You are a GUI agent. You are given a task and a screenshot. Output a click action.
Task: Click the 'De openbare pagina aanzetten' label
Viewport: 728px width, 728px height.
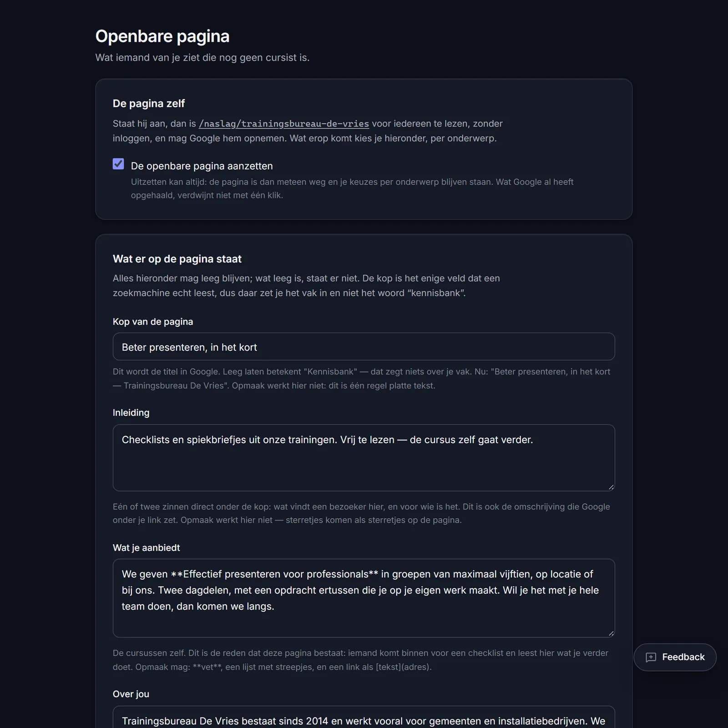point(202,166)
